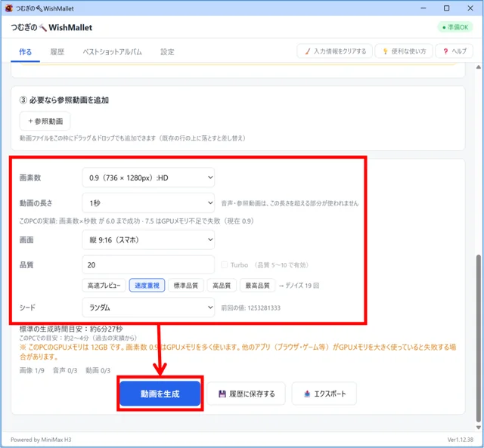The image size is (484, 448).
Task: Expand the 画面 aspect ratio dropdown
Action: pyautogui.click(x=148, y=239)
